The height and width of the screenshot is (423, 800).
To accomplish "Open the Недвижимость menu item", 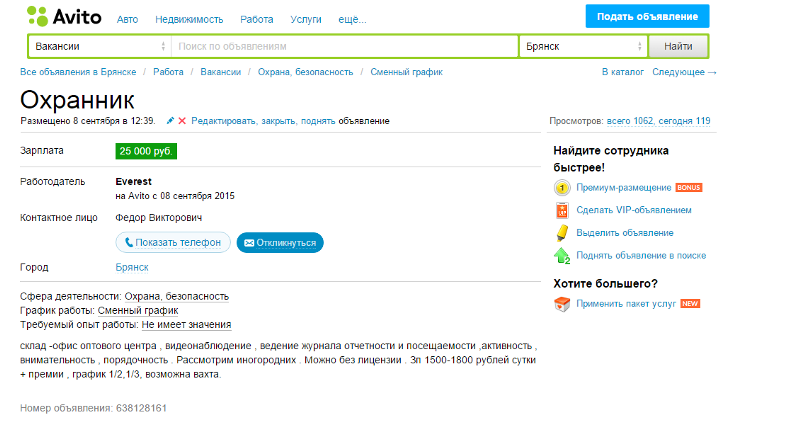I will [x=190, y=20].
